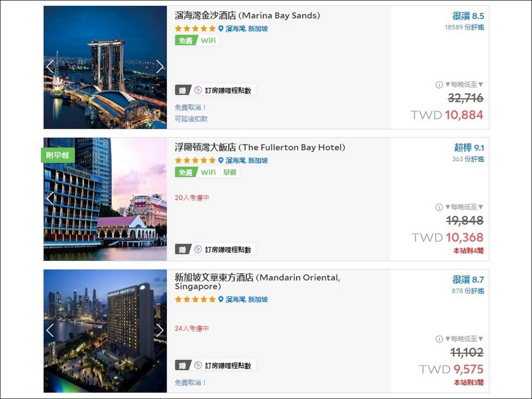Open The Fullerton Bay Hotel title link
Screen dimensions: 532x399
[260, 147]
